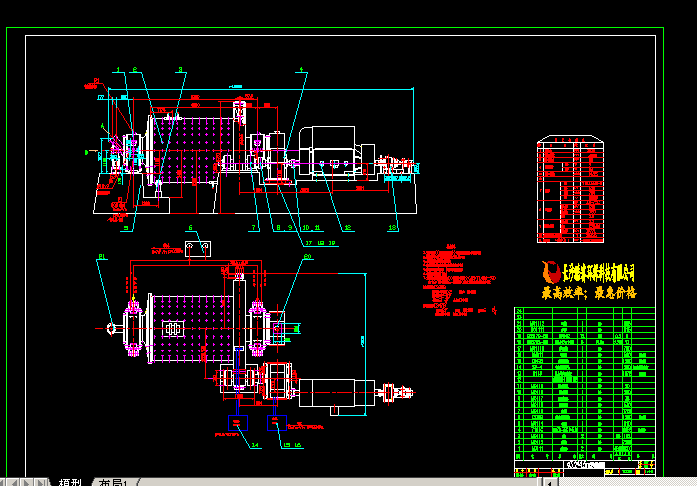Select the green parts list table
Viewport: 697px width, 486px height.
pos(585,384)
